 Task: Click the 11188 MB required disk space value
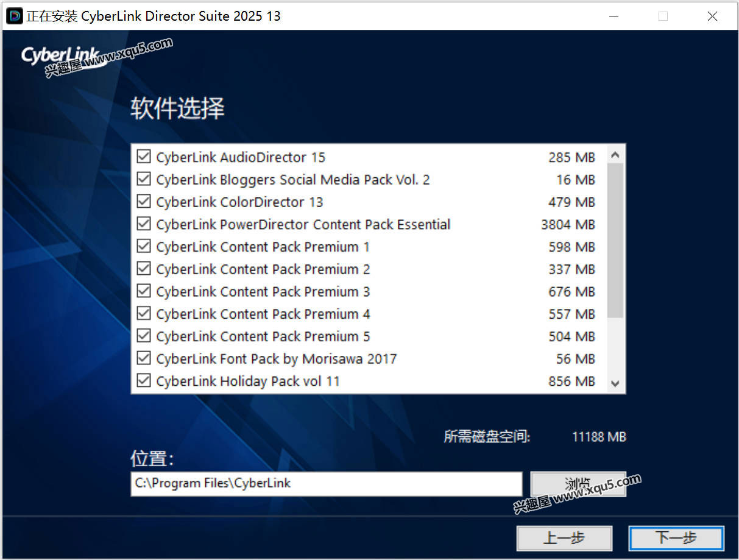[599, 437]
